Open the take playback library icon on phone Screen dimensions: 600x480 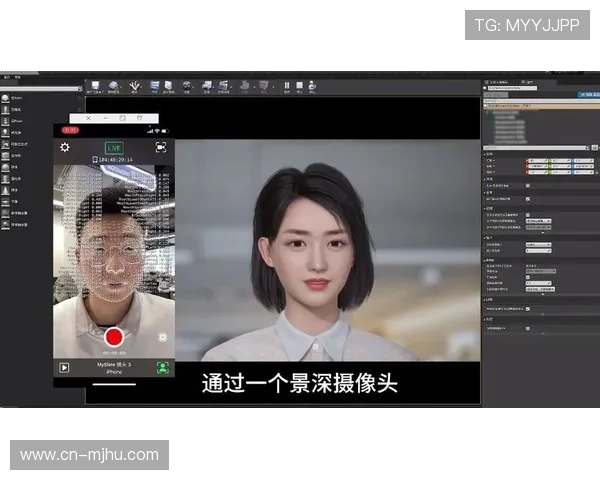point(64,368)
